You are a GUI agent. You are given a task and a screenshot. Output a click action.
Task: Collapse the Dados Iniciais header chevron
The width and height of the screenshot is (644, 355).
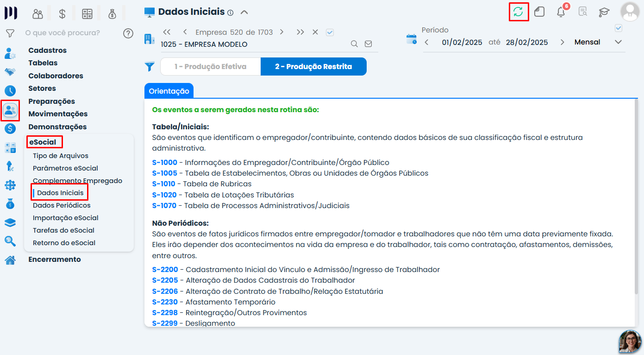click(244, 12)
